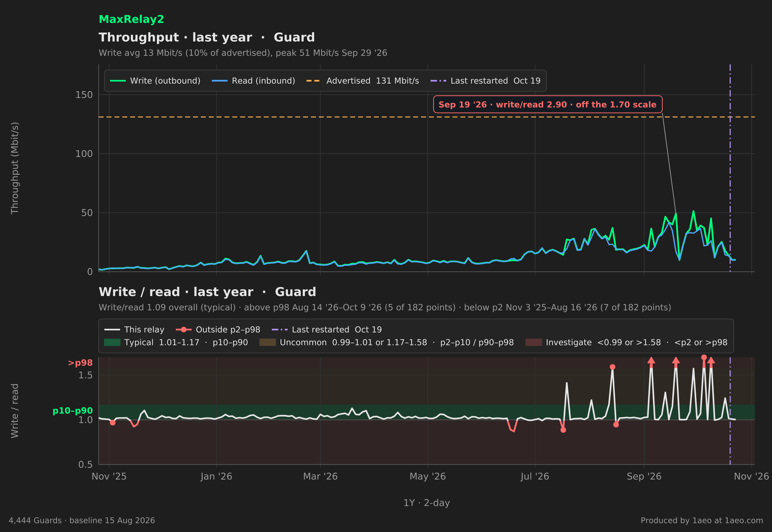The width and height of the screenshot is (772, 532).
Task: Click the 'Throughput · last year · Guard' title
Action: coord(207,38)
